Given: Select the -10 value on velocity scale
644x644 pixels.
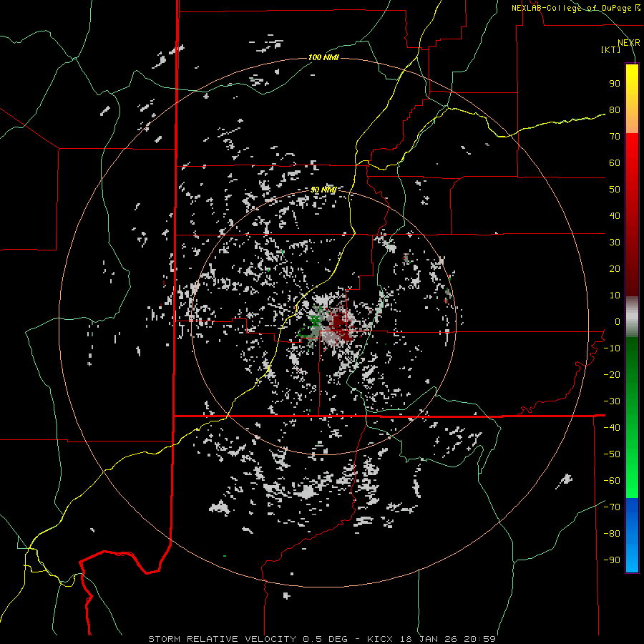Looking at the screenshot, I should coord(612,348).
